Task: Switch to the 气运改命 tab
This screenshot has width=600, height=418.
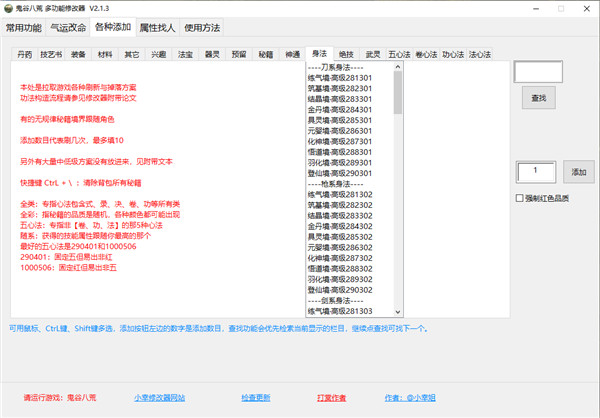Action: (68, 28)
